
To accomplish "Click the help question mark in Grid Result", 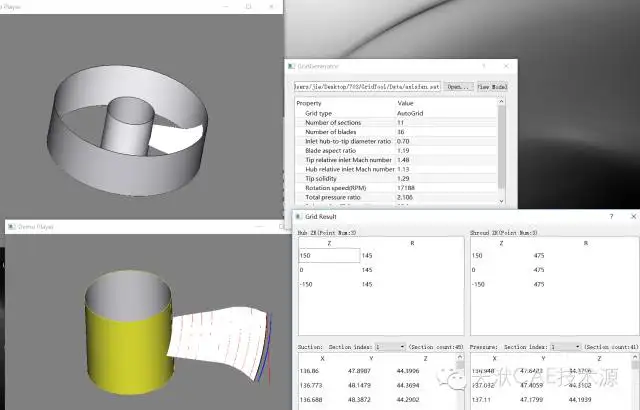I will pos(611,216).
